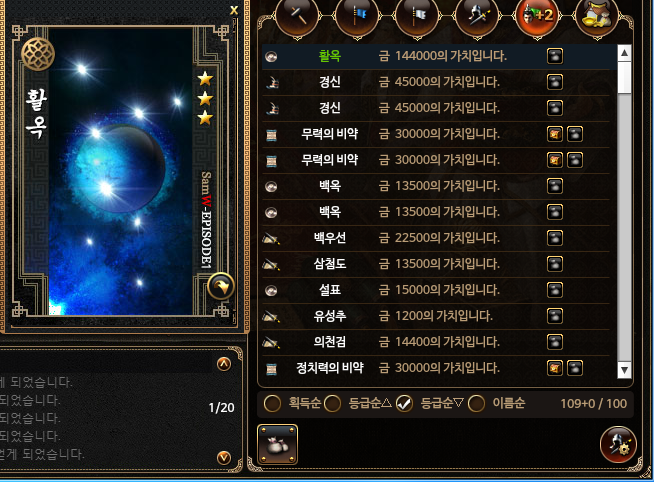This screenshot has width=654, height=482.
Task: Choose the 이름순 sort radio button
Action: 476,403
